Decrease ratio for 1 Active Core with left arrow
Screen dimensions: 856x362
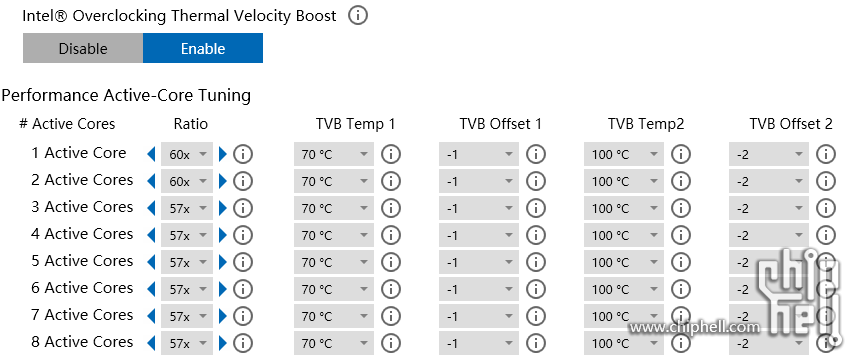coord(151,155)
